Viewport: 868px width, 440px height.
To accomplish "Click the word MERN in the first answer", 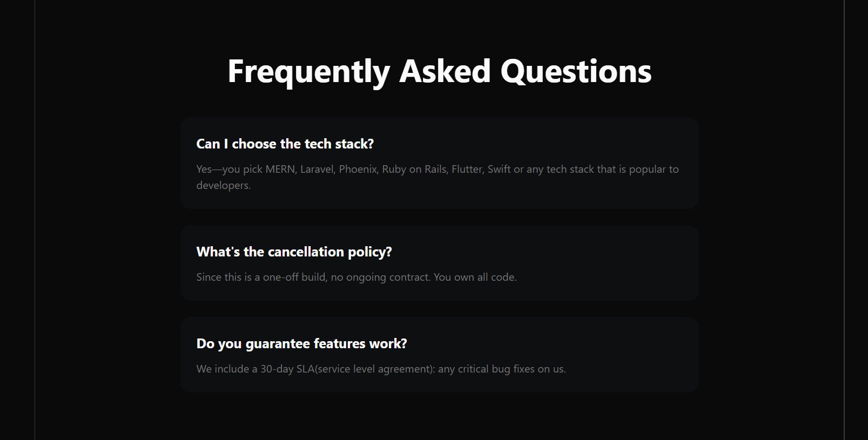I will pyautogui.click(x=280, y=169).
